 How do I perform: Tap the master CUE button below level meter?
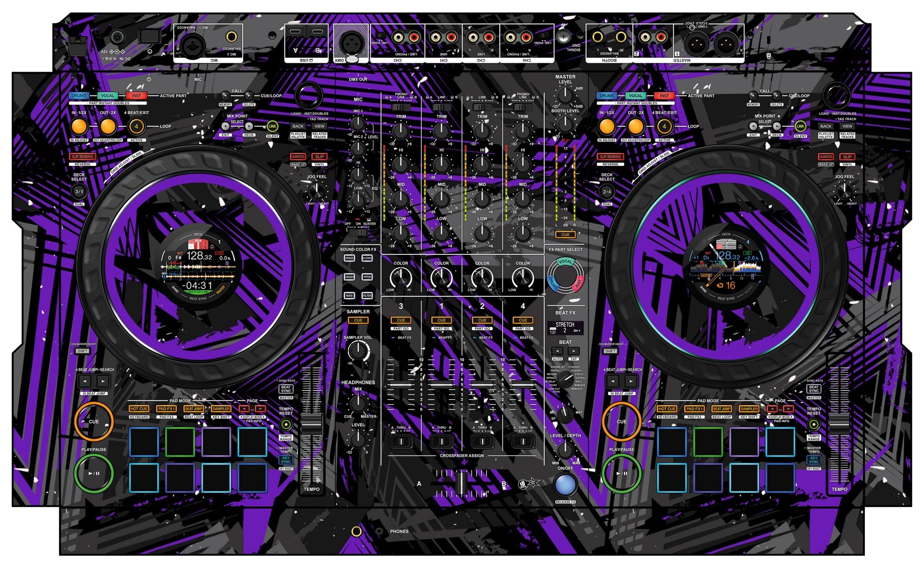coord(565,235)
